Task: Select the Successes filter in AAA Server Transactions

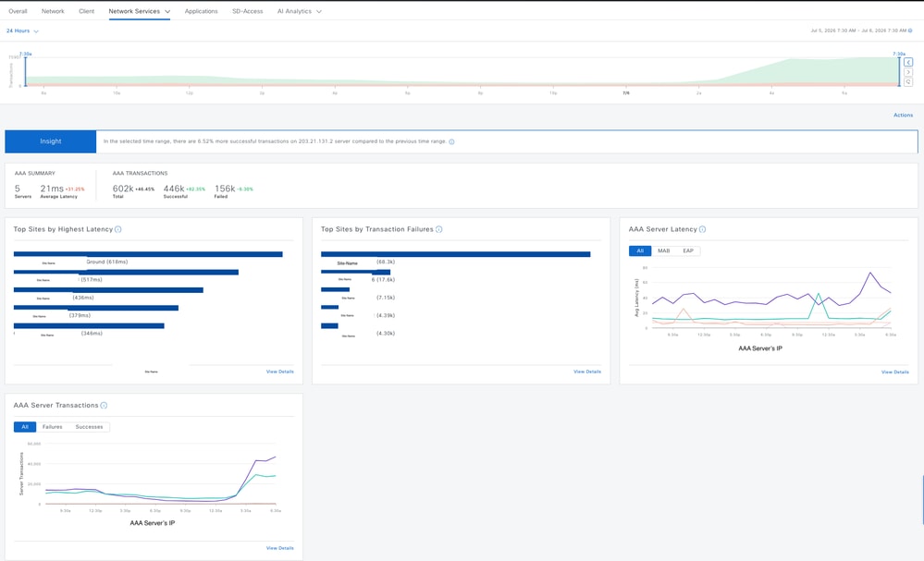Action: [89, 427]
